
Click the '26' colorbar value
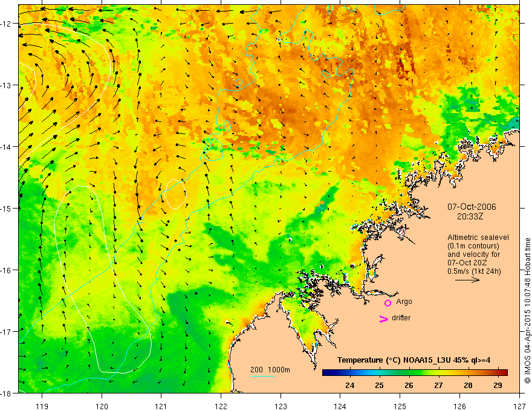coord(409,385)
